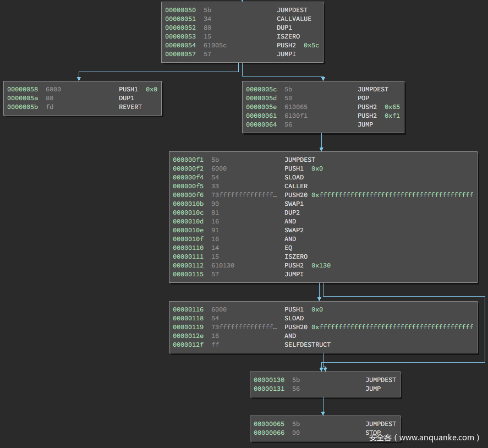
Task: Click address 000000f1 at JUMPDEST
Action: [188, 160]
